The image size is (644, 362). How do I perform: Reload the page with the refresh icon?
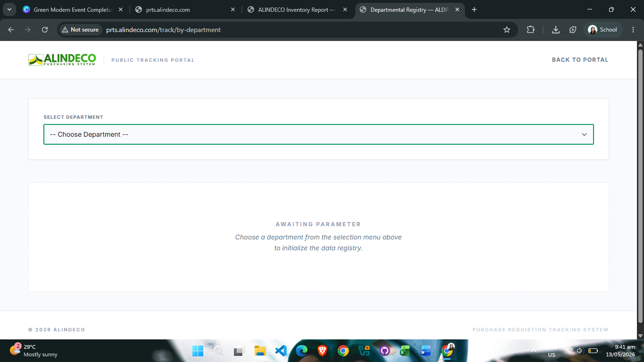pyautogui.click(x=45, y=30)
